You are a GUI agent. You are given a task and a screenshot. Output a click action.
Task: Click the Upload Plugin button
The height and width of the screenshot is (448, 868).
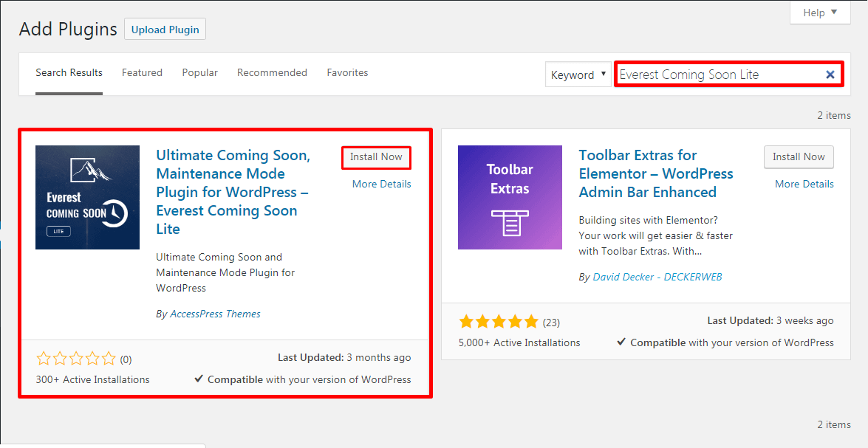165,30
